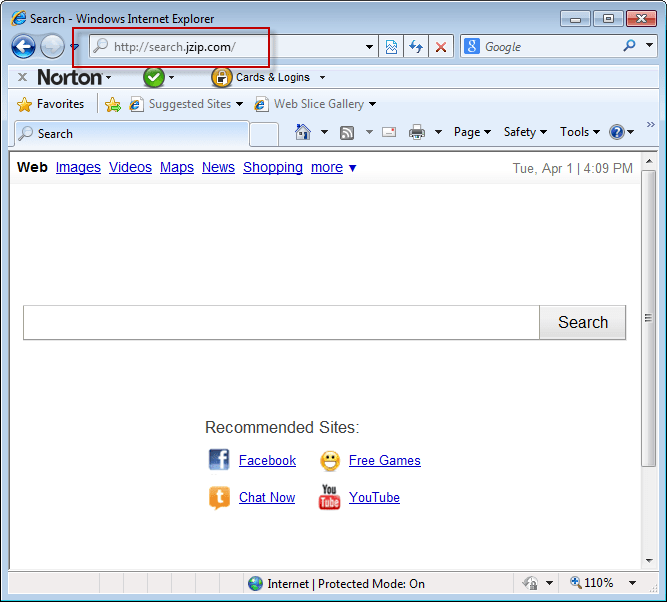The image size is (667, 602).
Task: Open the recent pages dropdown arrow
Action: coord(75,46)
